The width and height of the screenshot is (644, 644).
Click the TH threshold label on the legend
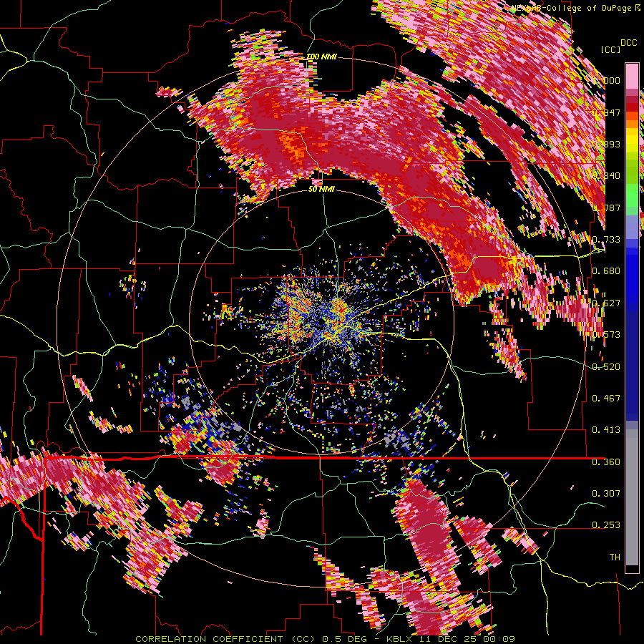click(x=615, y=557)
